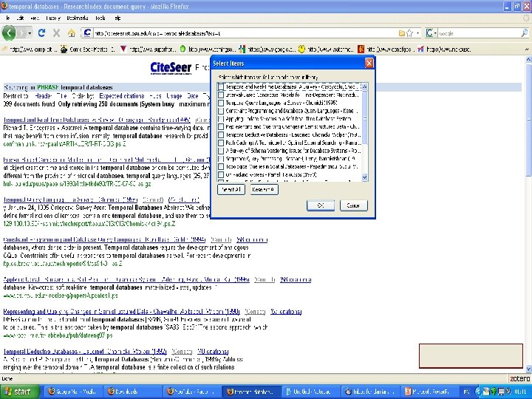
Task: Check 'Interval-Based Conceptual Models' item
Action: pos(221,95)
